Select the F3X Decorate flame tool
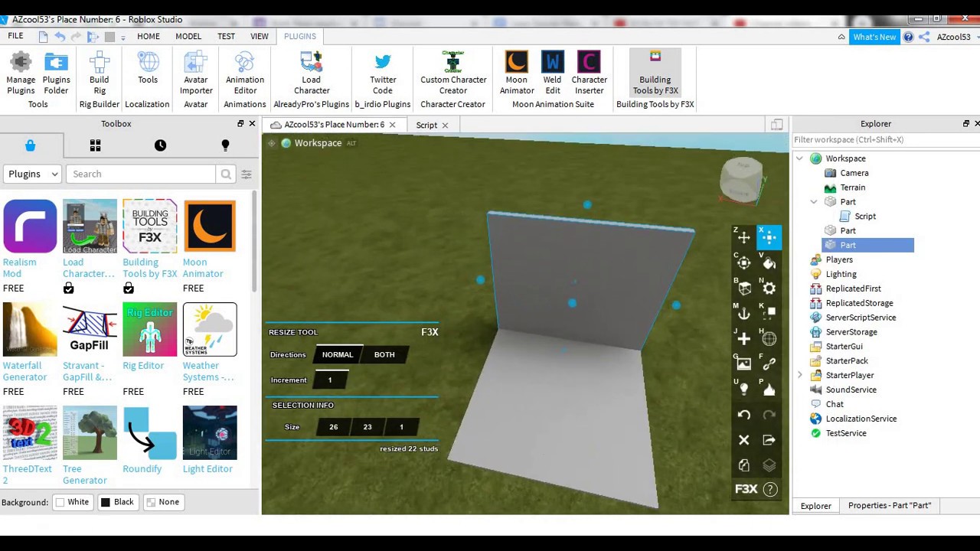980x551 pixels. [x=769, y=390]
